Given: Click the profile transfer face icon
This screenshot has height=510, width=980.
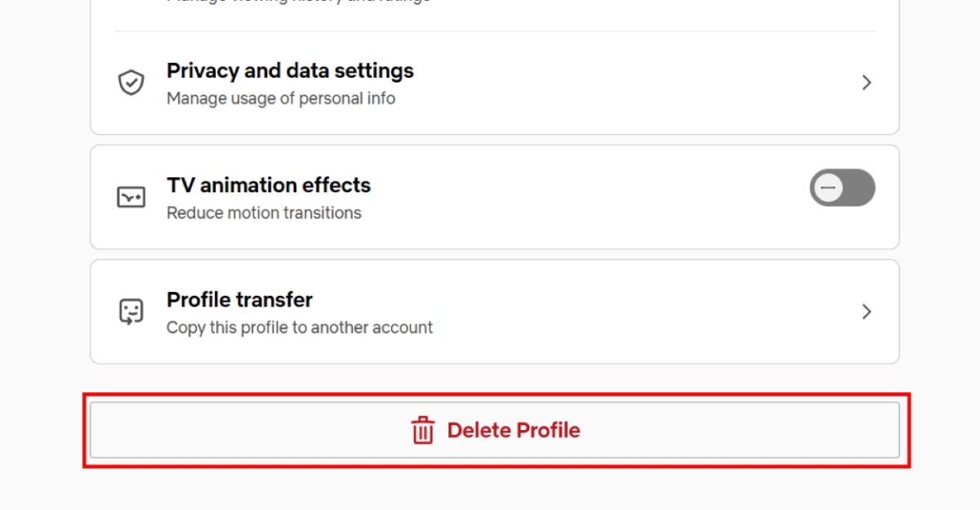Looking at the screenshot, I should (131, 311).
